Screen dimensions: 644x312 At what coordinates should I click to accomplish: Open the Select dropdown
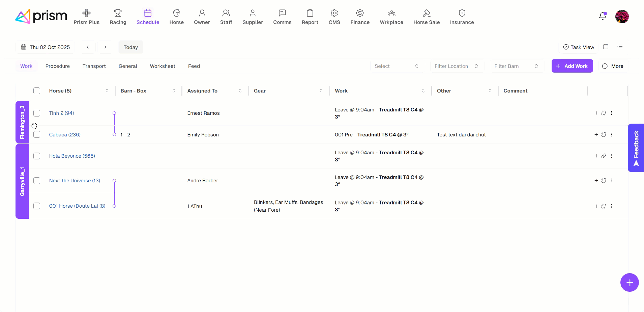pyautogui.click(x=397, y=66)
